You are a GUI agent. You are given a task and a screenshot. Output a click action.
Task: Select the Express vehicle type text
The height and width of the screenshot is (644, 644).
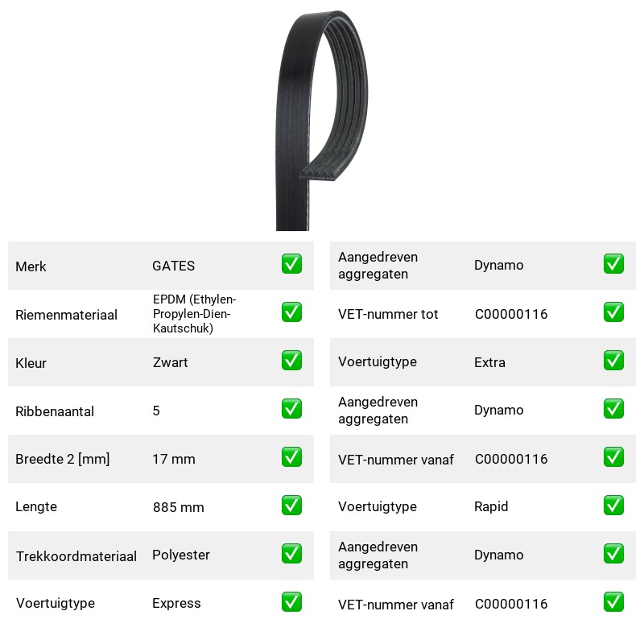click(x=176, y=603)
